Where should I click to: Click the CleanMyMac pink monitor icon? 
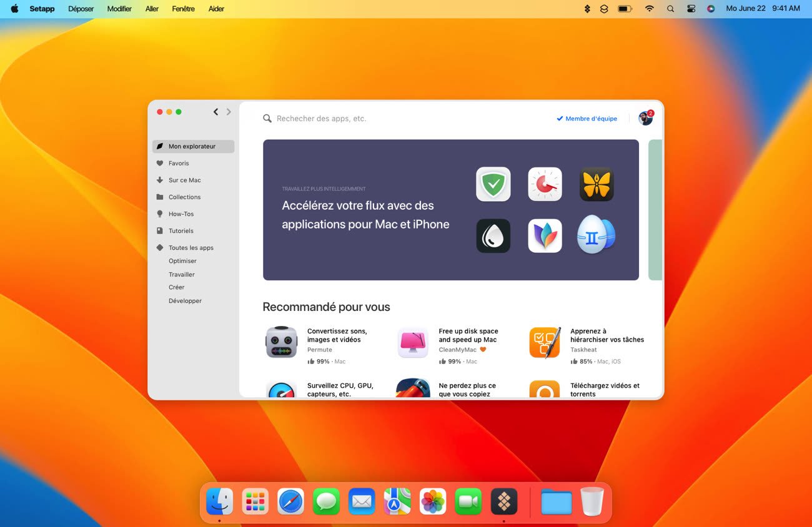click(x=413, y=342)
